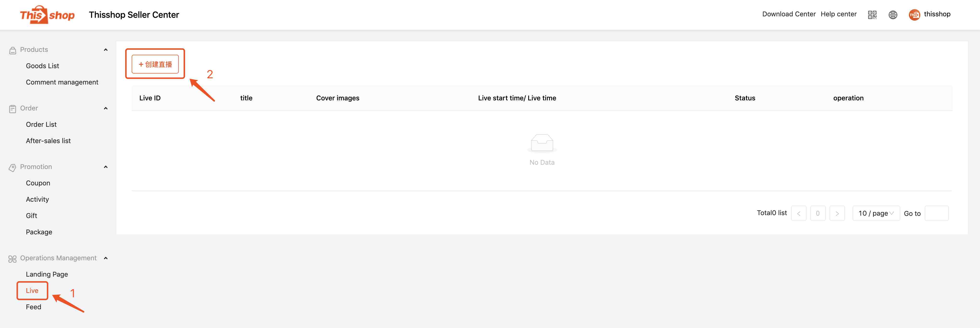Click the Go to page input
This screenshot has height=328, width=980.
pos(936,213)
